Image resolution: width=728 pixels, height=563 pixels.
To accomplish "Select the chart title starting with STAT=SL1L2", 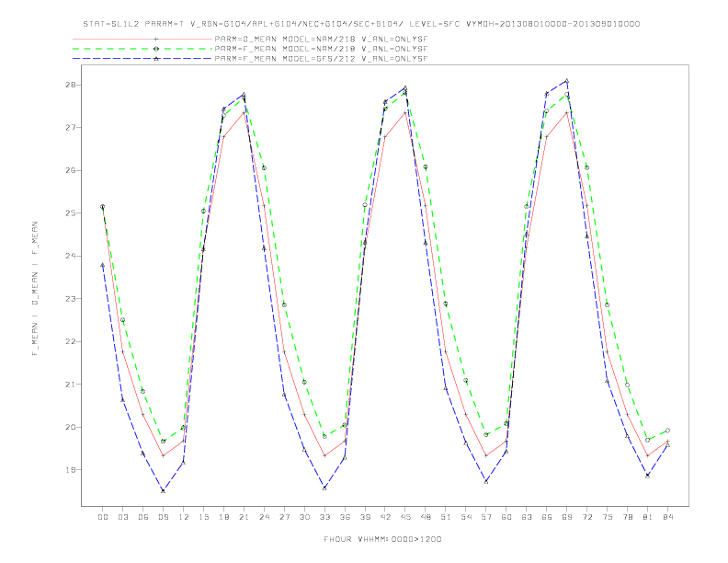I will click(x=361, y=24).
